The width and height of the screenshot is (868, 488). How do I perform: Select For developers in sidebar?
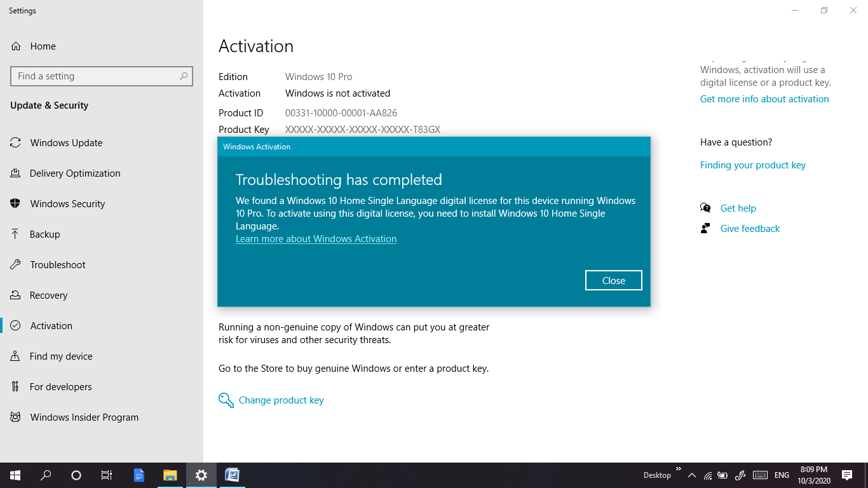click(x=61, y=387)
